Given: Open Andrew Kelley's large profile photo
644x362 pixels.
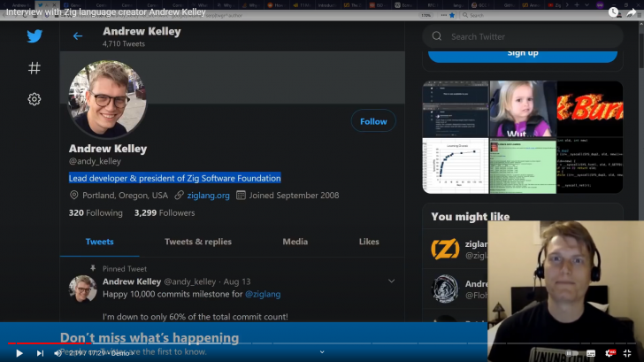Looking at the screenshot, I should point(107,99).
